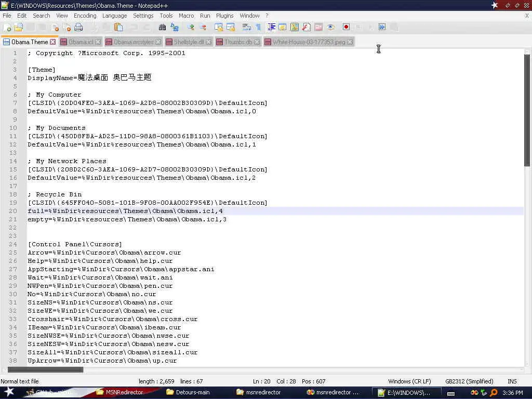Open the Tools menu
The width and height of the screenshot is (532, 399).
166,16
